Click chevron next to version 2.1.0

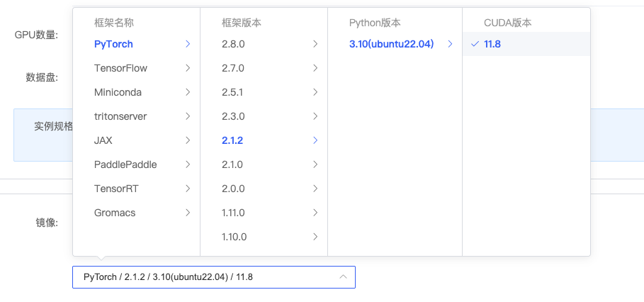[x=315, y=164]
